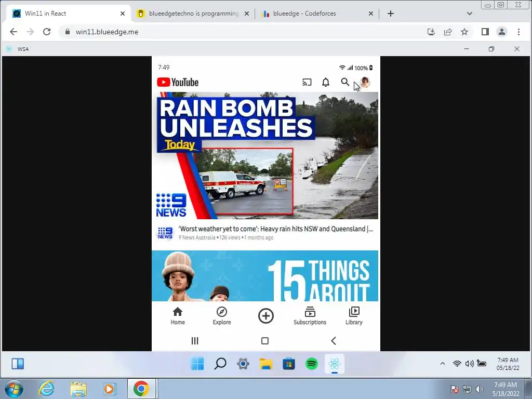Close the Win11 in React tab
This screenshot has width=532, height=399.
point(123,14)
